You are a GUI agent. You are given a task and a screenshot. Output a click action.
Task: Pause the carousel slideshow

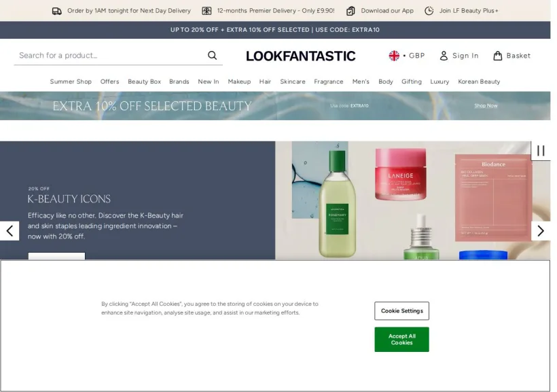(x=541, y=151)
